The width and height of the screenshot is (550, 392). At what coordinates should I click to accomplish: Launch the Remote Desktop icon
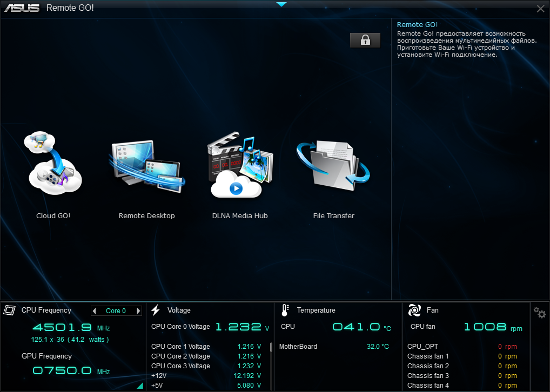click(146, 166)
